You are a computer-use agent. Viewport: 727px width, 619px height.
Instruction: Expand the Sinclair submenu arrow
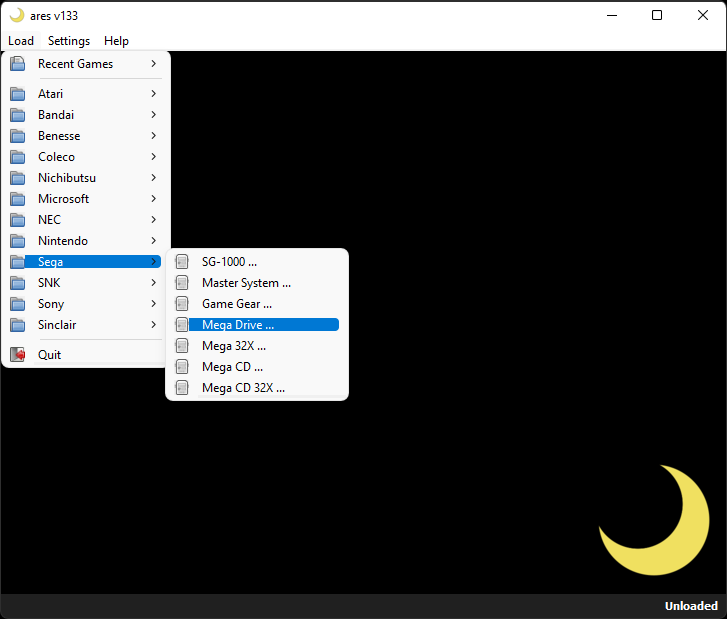[x=153, y=325]
